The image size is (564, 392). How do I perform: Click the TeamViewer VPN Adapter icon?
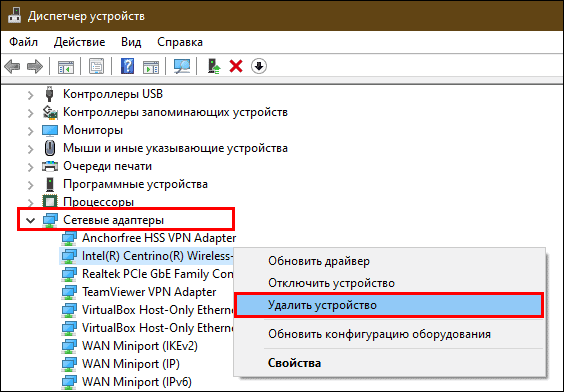click(x=69, y=292)
